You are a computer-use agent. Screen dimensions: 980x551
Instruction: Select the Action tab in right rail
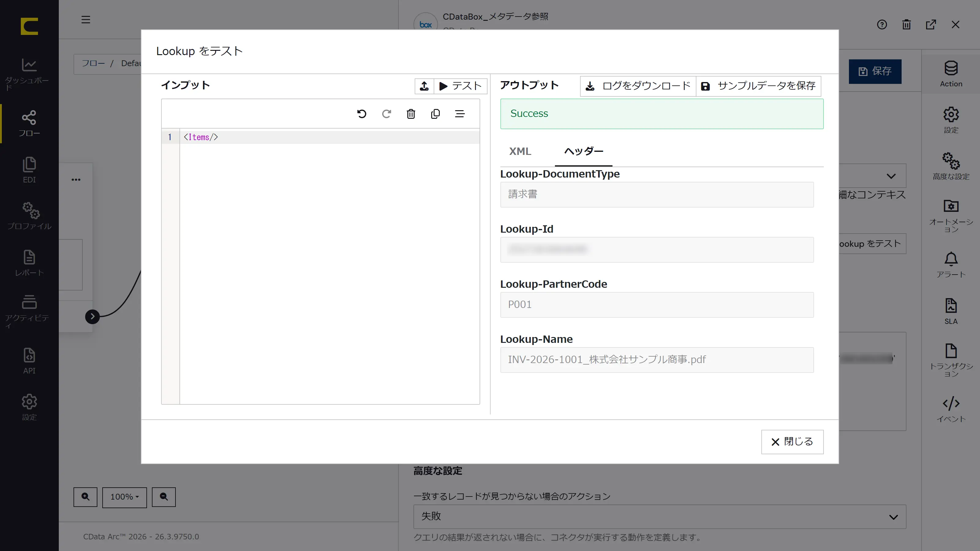point(951,74)
